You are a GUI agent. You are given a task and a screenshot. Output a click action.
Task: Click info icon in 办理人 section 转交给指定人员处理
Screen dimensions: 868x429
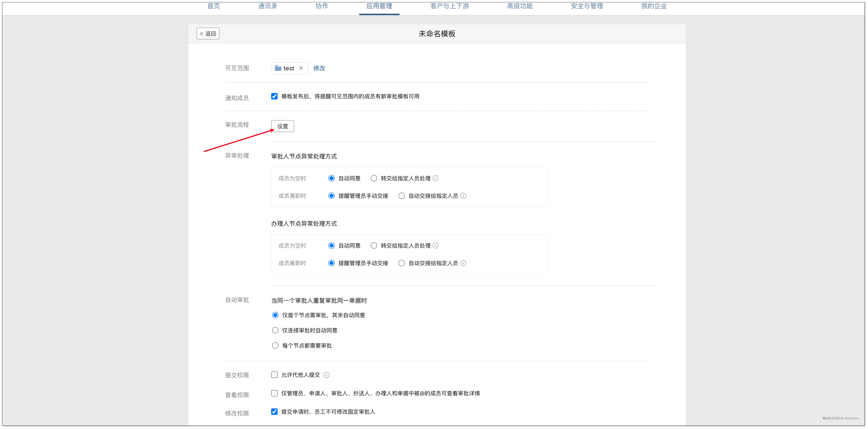click(435, 245)
